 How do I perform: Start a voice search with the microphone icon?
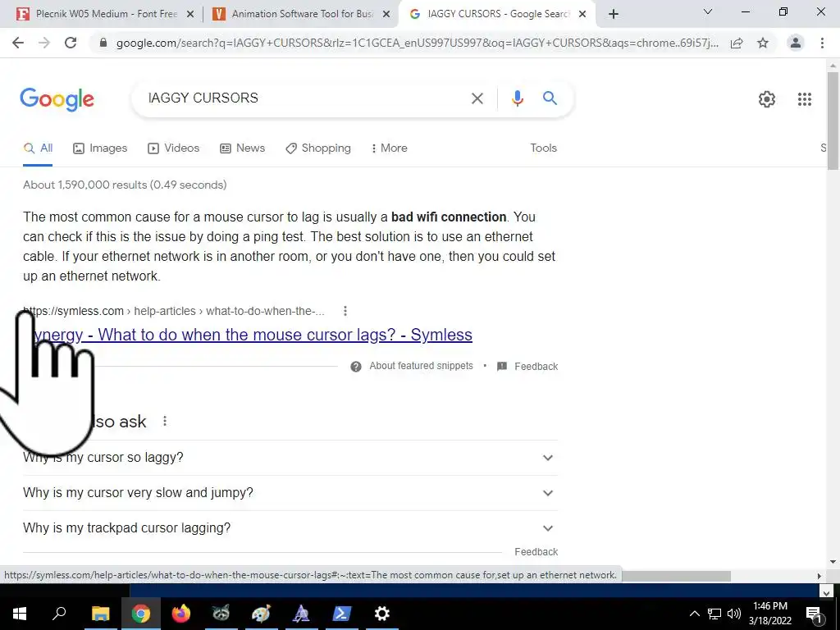pos(517,98)
